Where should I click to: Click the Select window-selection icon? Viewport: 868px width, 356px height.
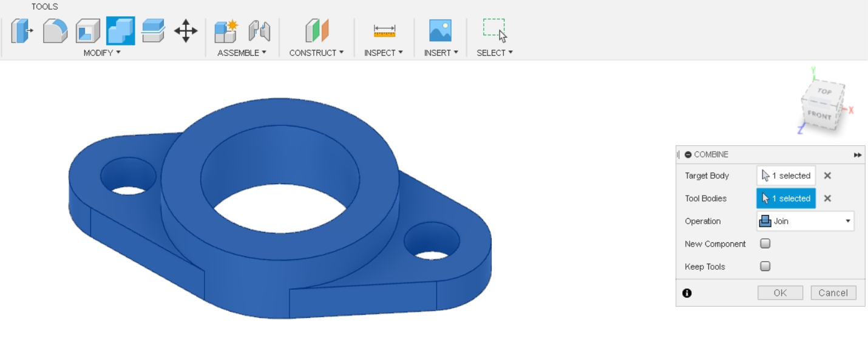[x=495, y=30]
